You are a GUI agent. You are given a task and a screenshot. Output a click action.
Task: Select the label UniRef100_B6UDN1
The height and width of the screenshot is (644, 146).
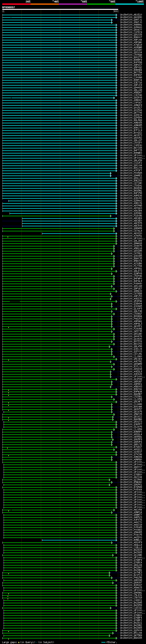point(131,191)
